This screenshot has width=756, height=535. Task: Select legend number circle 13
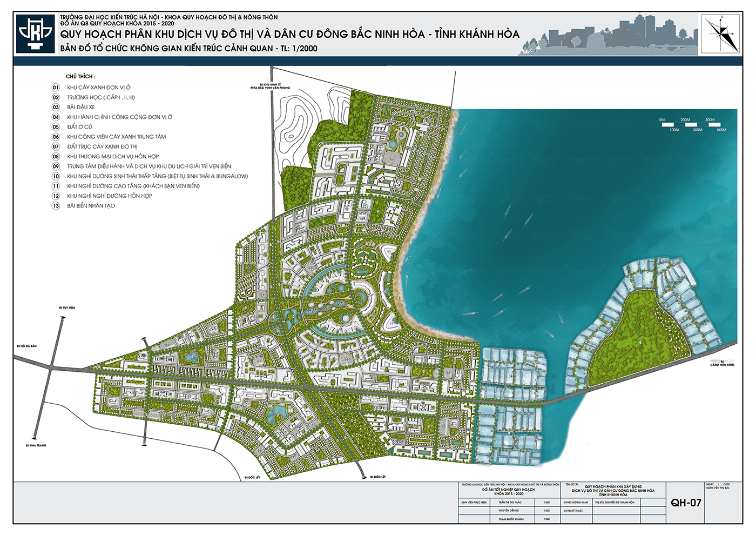(x=56, y=206)
